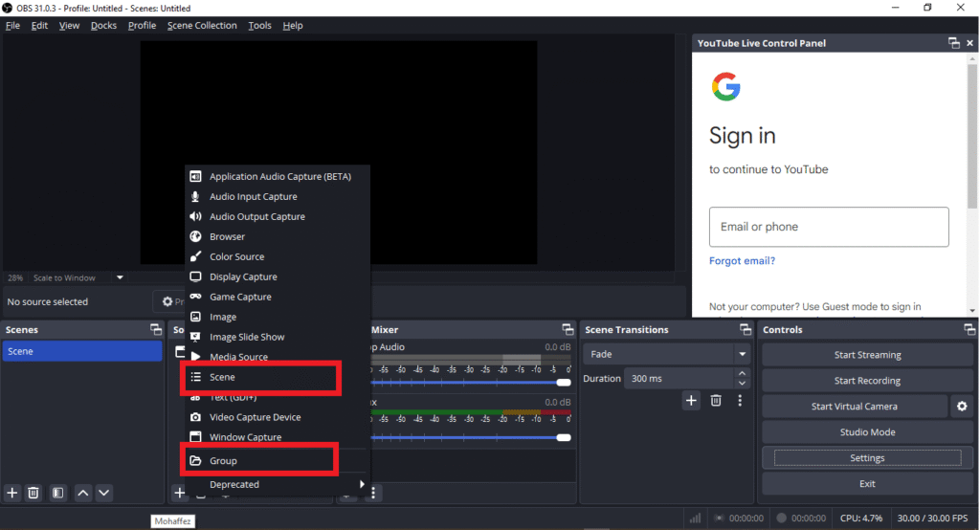
Task: Choose Media Source from the list
Action: point(277,356)
